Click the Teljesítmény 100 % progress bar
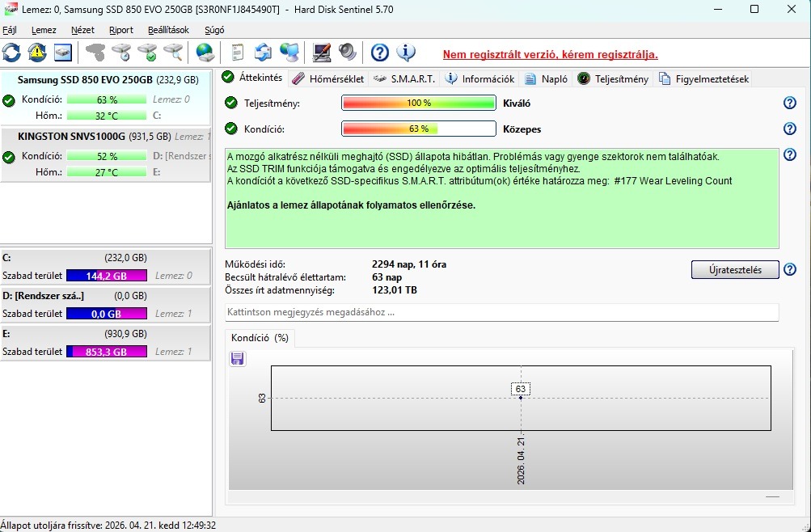 pyautogui.click(x=418, y=103)
